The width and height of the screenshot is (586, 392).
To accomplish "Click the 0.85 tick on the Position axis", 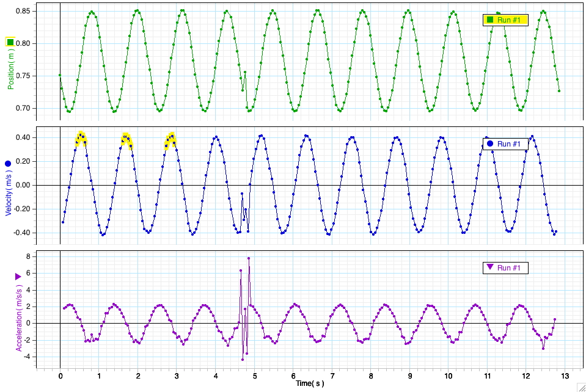I will pyautogui.click(x=23, y=11).
